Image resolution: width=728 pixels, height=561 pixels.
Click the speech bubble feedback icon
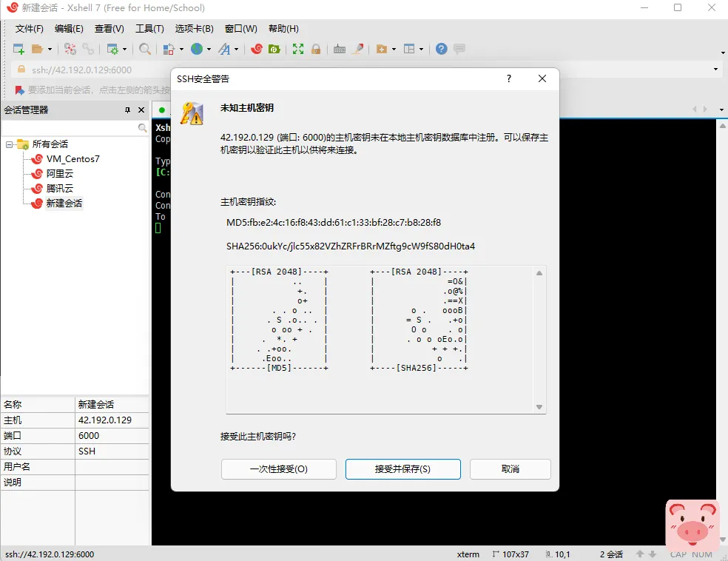pyautogui.click(x=459, y=49)
